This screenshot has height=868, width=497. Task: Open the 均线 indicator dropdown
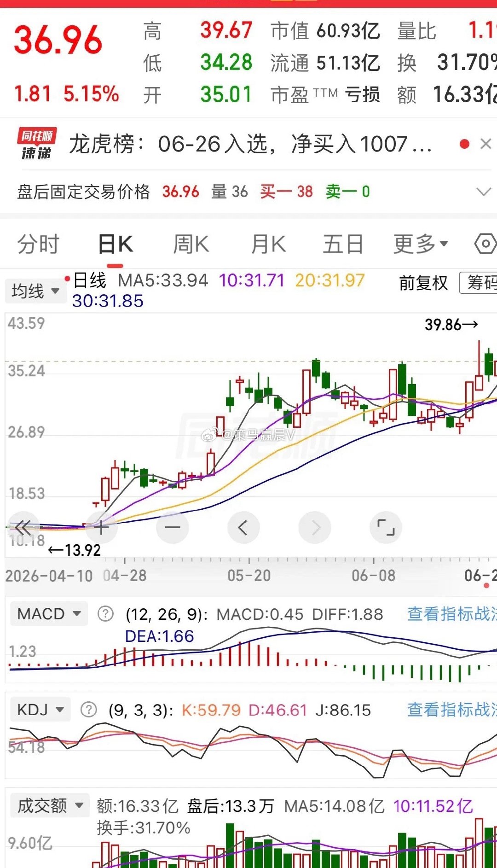35,291
